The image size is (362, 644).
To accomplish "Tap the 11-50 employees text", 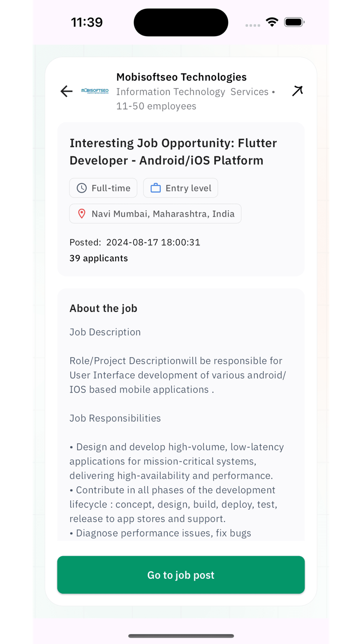I will 156,106.
